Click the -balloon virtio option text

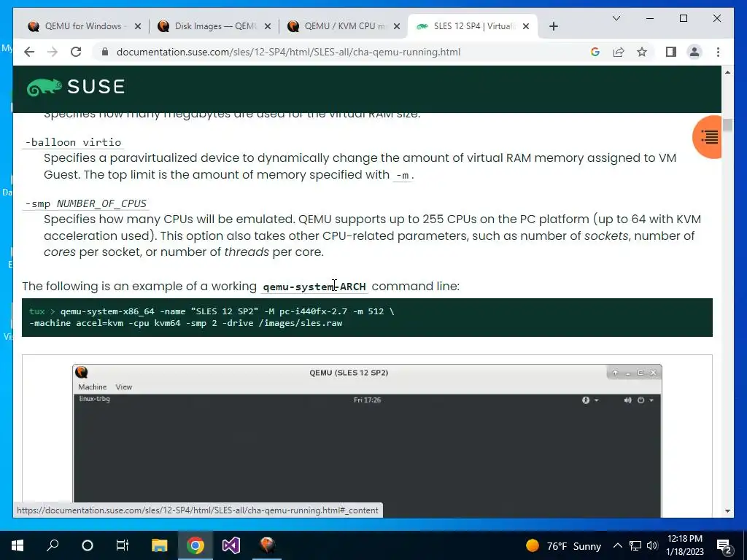73,142
